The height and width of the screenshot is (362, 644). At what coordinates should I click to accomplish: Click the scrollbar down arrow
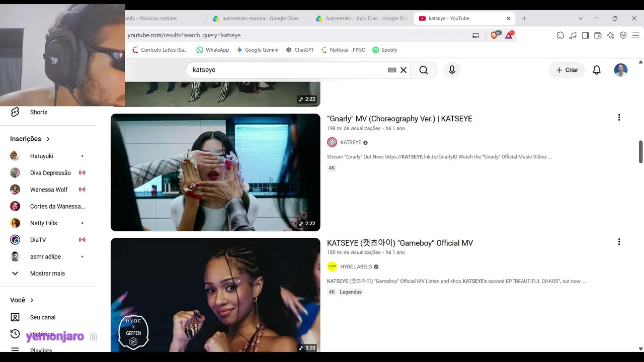coord(640,348)
